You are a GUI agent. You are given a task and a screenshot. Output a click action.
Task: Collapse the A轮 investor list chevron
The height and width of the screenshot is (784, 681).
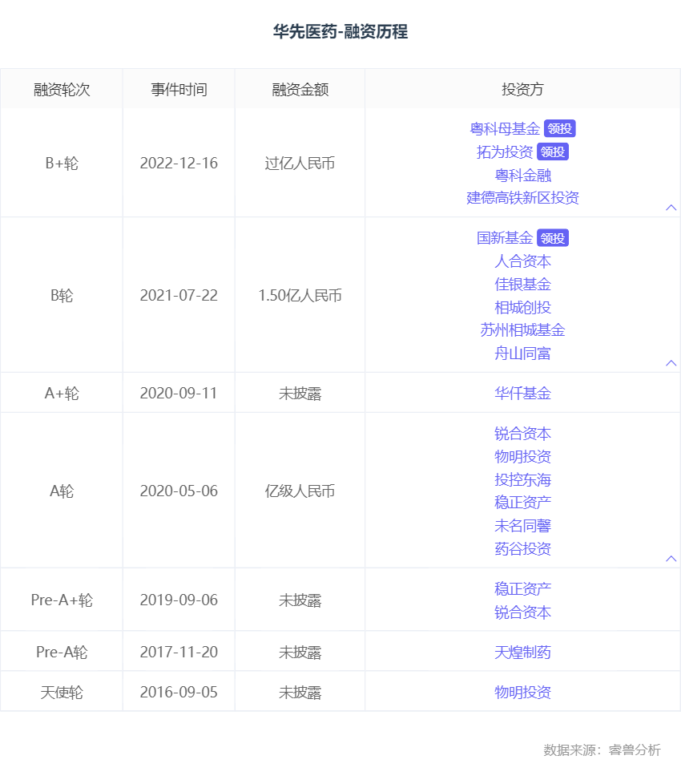click(x=671, y=559)
